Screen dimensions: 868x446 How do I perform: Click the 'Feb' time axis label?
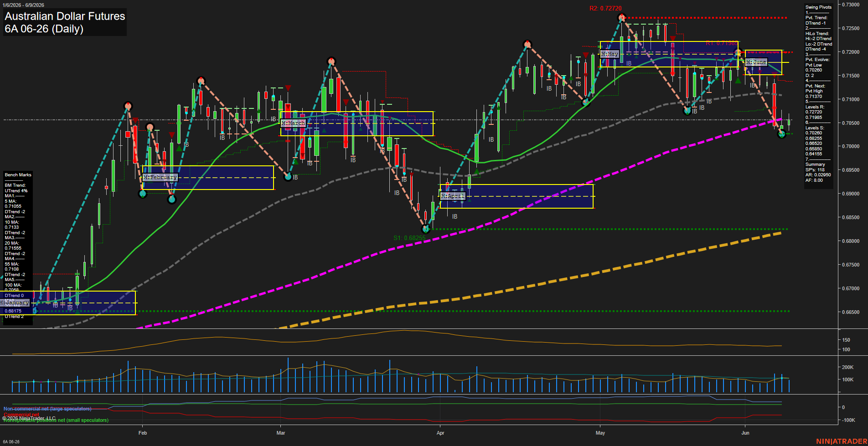143,433
